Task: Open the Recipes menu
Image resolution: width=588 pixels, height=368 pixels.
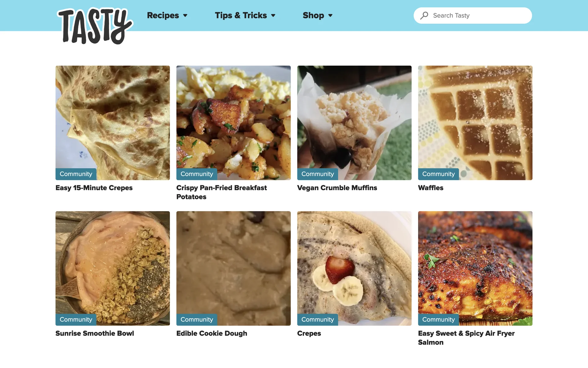Action: (x=163, y=15)
